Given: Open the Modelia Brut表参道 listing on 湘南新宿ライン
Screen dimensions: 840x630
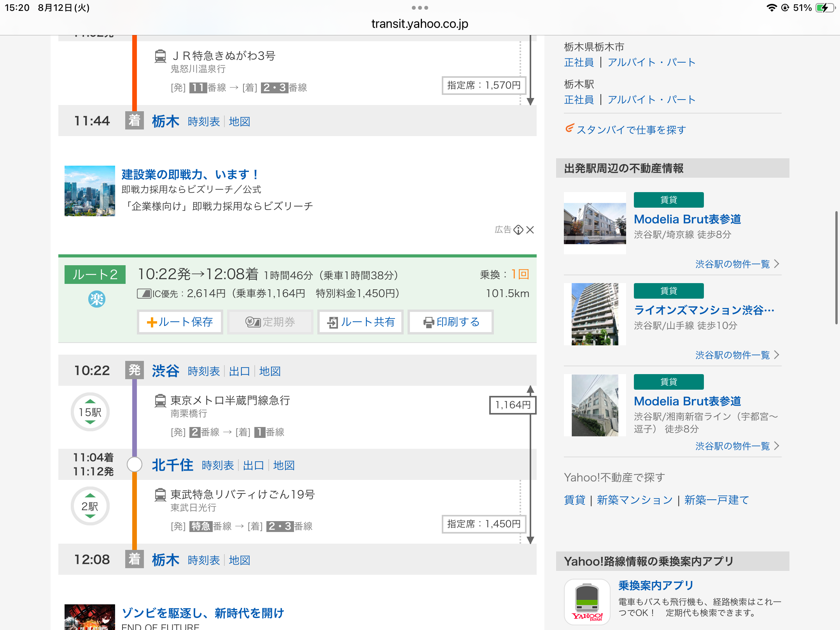Looking at the screenshot, I should tap(688, 401).
